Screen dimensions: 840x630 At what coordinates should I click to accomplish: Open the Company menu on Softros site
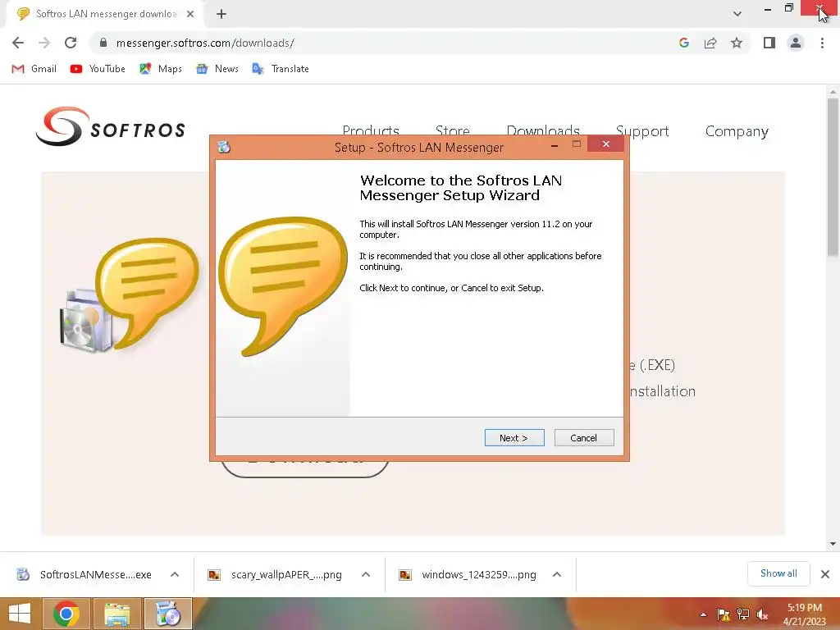pos(737,130)
